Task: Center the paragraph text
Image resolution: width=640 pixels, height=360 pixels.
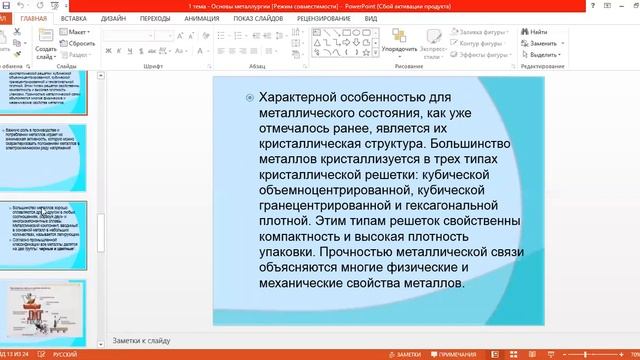Action: [232, 51]
